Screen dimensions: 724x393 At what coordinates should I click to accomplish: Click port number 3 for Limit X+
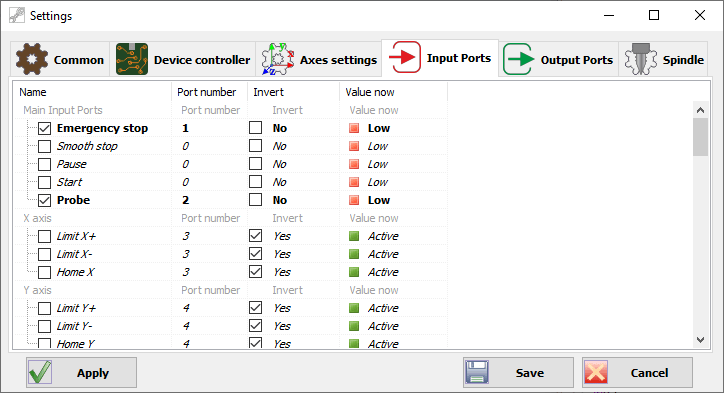186,236
